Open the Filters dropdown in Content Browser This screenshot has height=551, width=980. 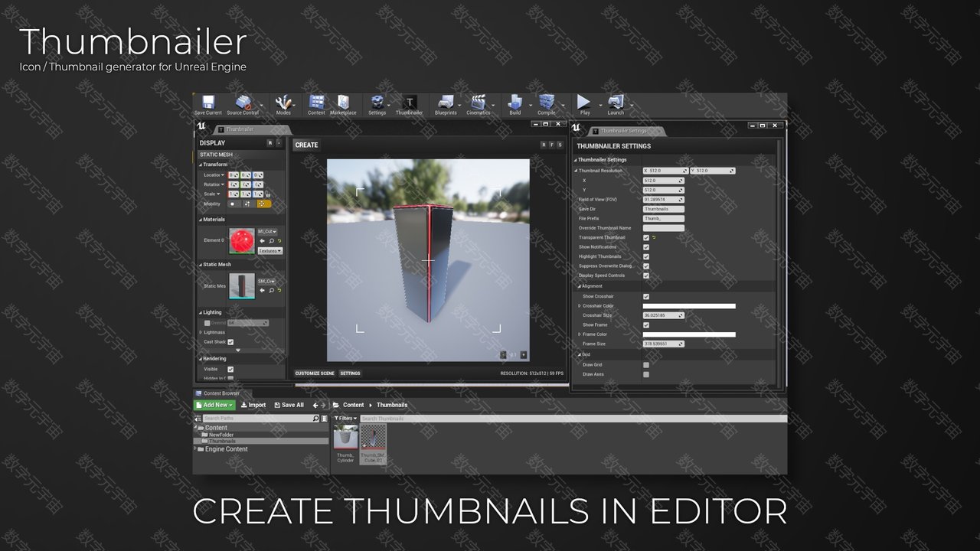[x=345, y=419]
